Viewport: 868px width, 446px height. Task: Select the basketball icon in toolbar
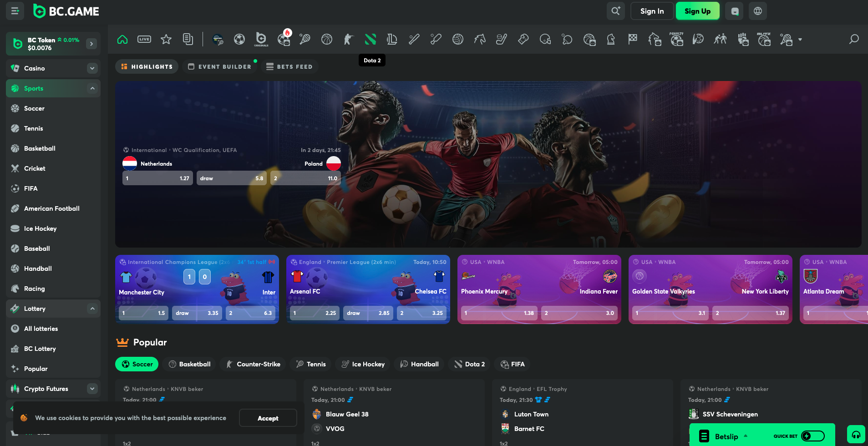coord(327,39)
